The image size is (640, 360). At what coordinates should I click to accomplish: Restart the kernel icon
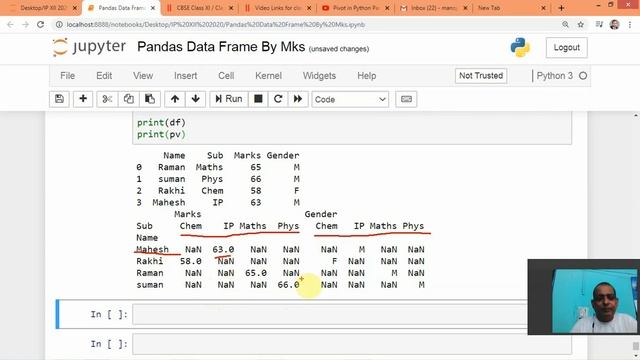pyautogui.click(x=278, y=99)
